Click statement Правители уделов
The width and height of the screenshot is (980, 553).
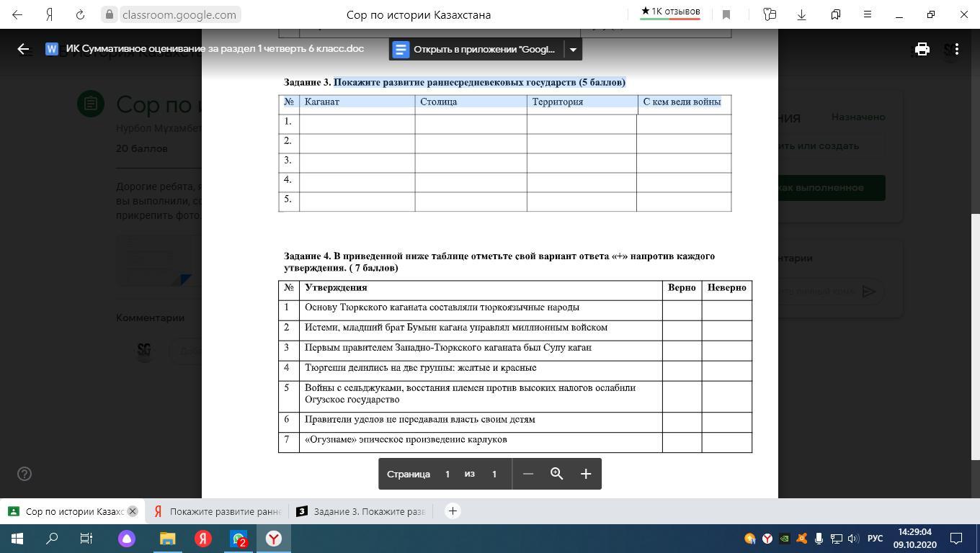pos(420,420)
